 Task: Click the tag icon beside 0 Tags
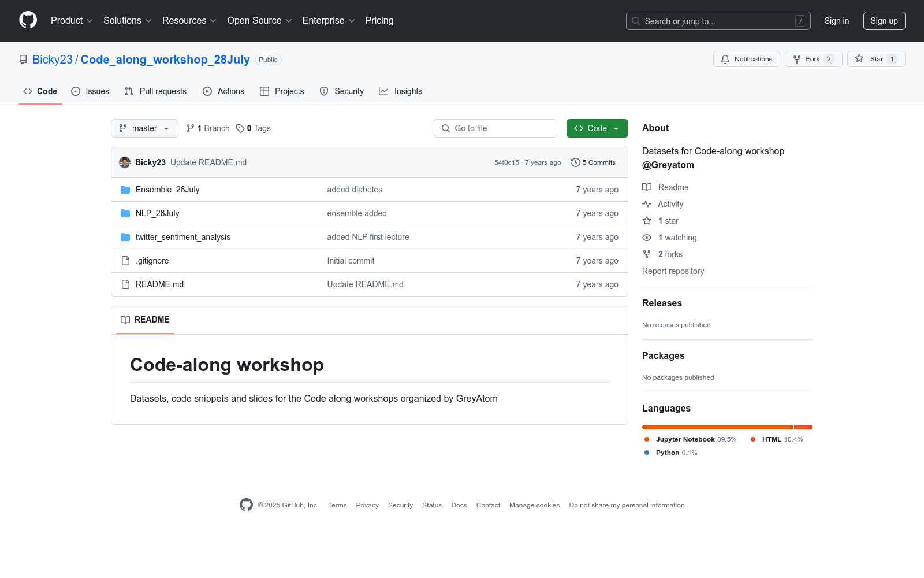[240, 128]
